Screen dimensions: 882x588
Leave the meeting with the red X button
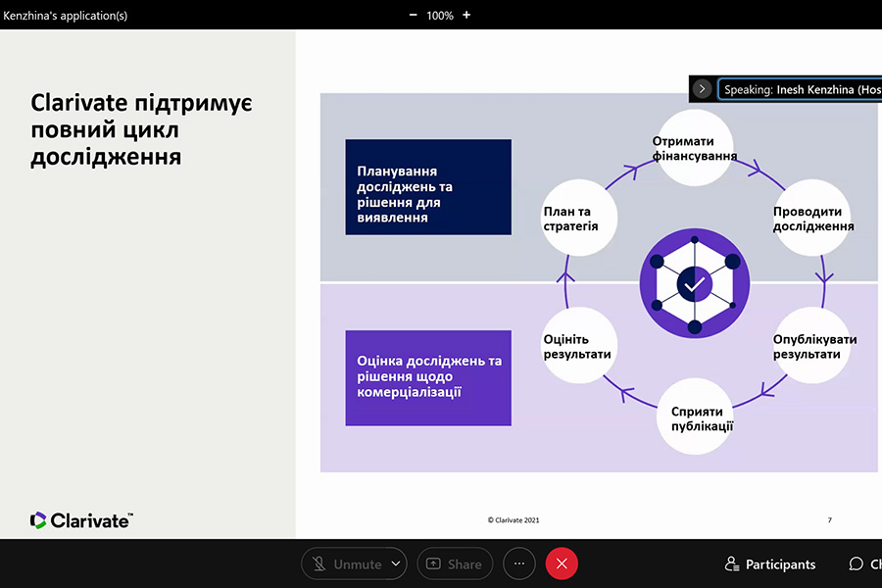pos(562,563)
